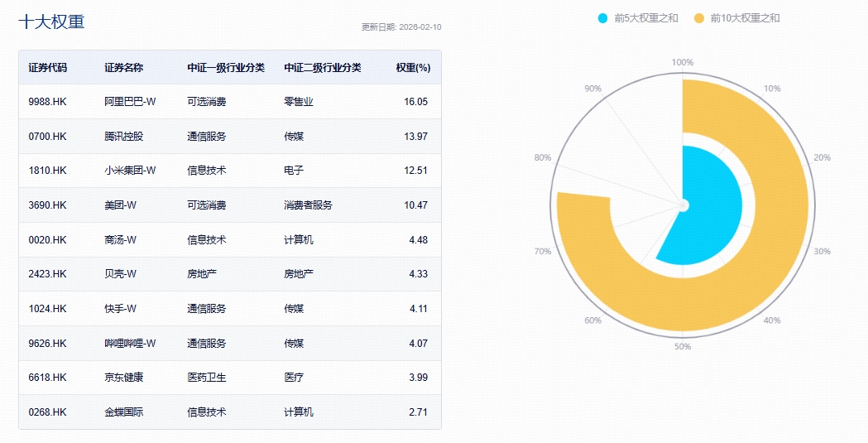The image size is (868, 443).
Task: Click the yellow legend dot for 前10大权重之和
Action: tap(699, 18)
